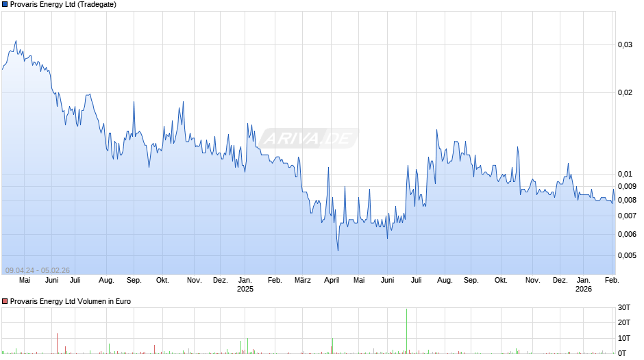
Task: Click 'Provaris Energy Ltd Volumen in Euro' label
Action: 71,301
